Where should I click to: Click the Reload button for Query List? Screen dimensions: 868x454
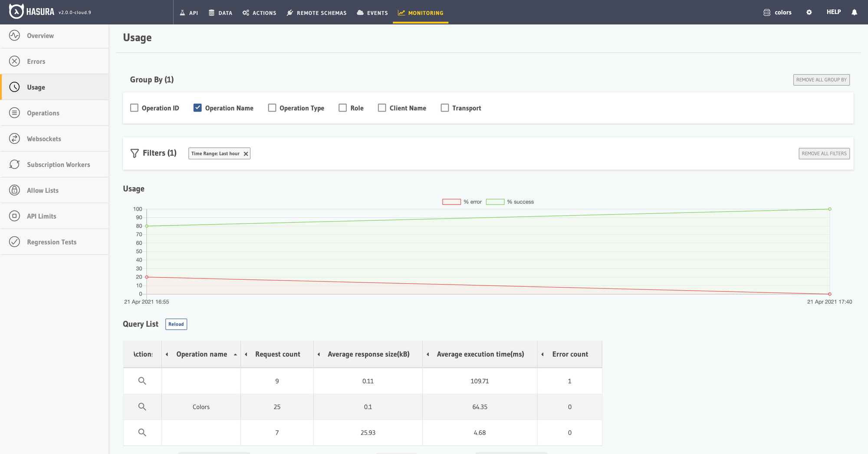coord(176,324)
